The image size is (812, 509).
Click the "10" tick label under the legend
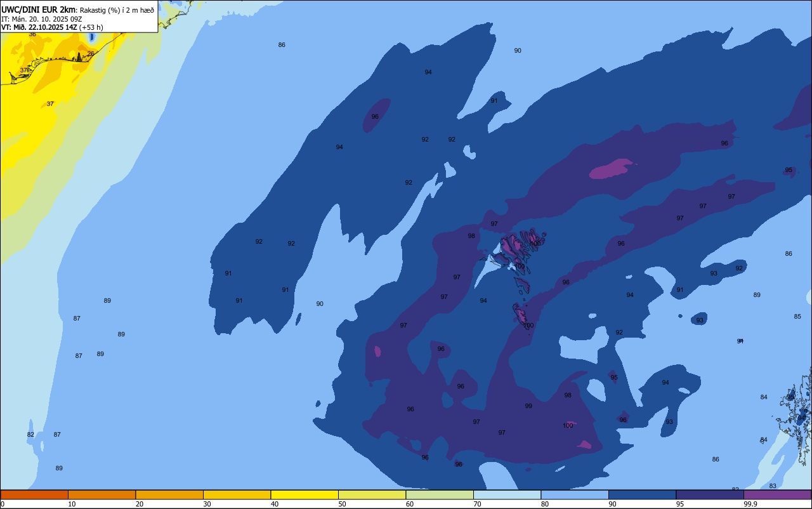(x=72, y=504)
